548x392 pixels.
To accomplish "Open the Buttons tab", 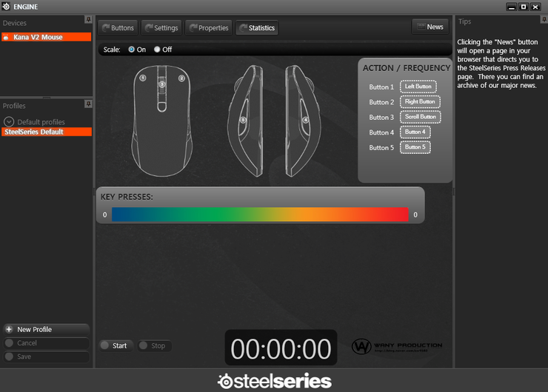I will pyautogui.click(x=118, y=28).
